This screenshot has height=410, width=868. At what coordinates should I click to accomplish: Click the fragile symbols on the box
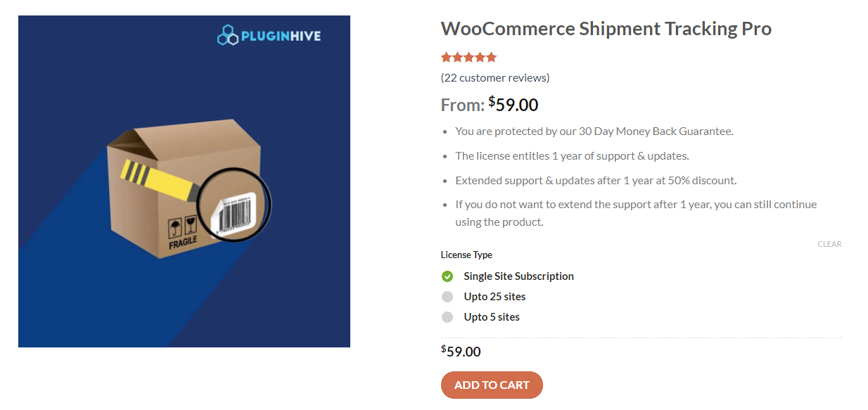[180, 228]
